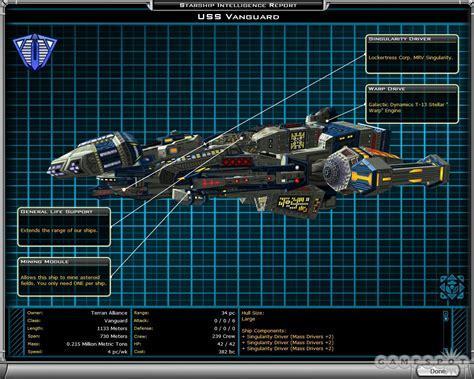Click the '4 pc/wk' speed value
Image resolution: width=474 pixels, height=379 pixels.
[x=117, y=352]
